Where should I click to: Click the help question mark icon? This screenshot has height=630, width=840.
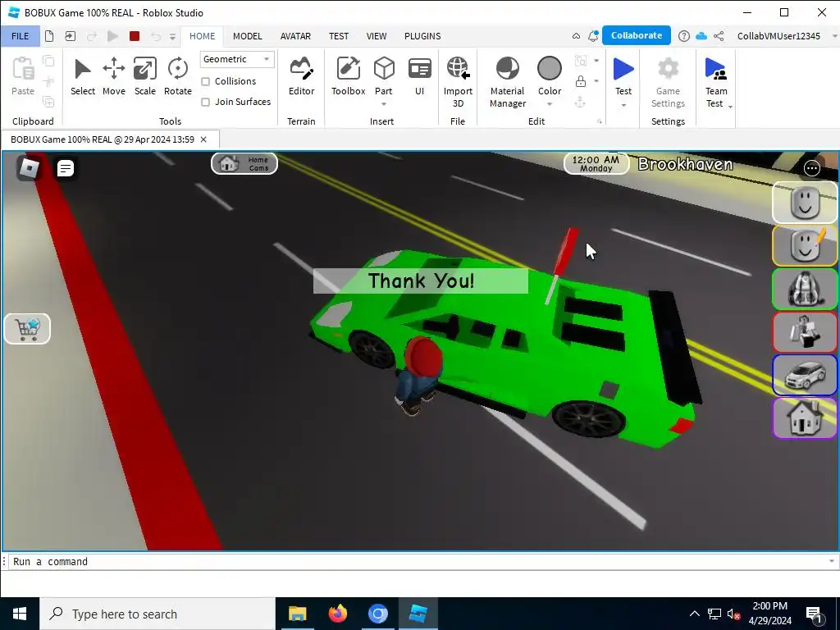683,36
